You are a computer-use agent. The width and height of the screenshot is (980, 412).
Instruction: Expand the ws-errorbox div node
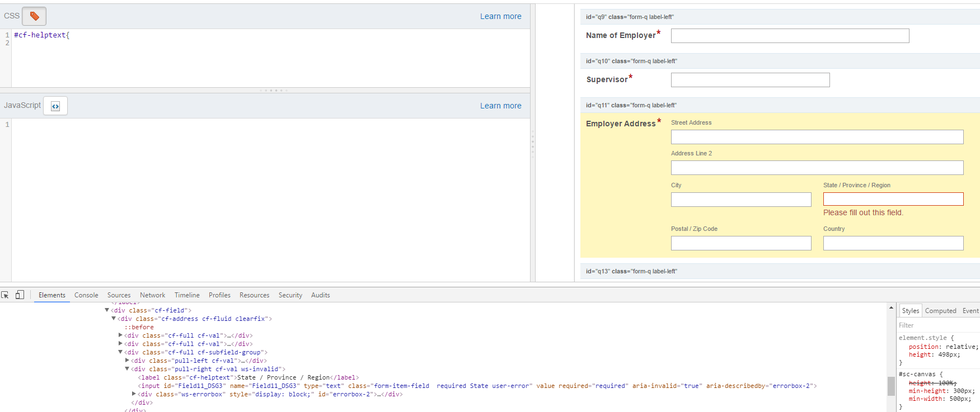134,394
